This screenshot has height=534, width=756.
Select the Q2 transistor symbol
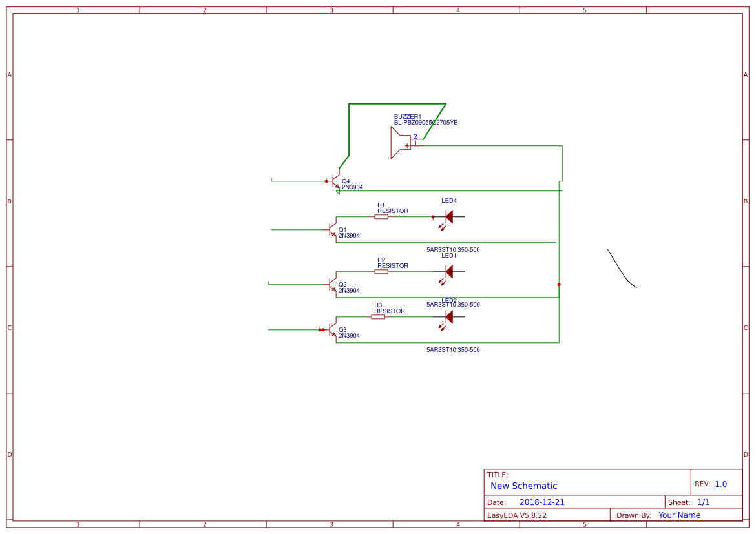pos(331,284)
